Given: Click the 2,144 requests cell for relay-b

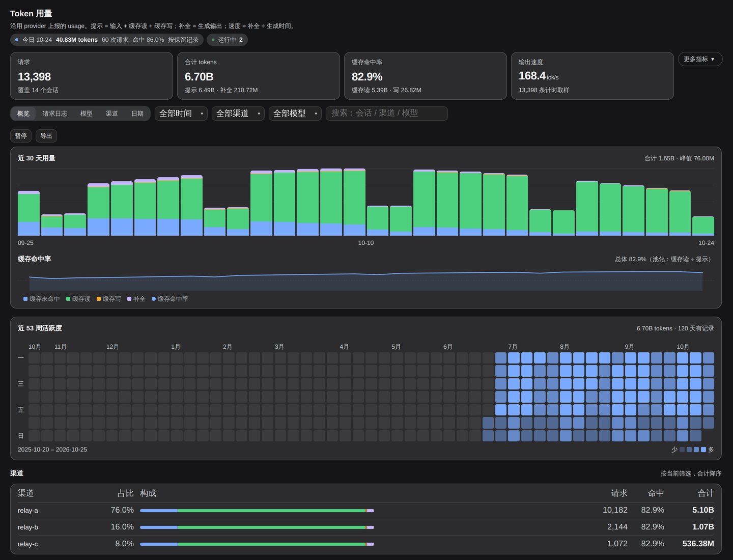Looking at the screenshot, I should [617, 527].
